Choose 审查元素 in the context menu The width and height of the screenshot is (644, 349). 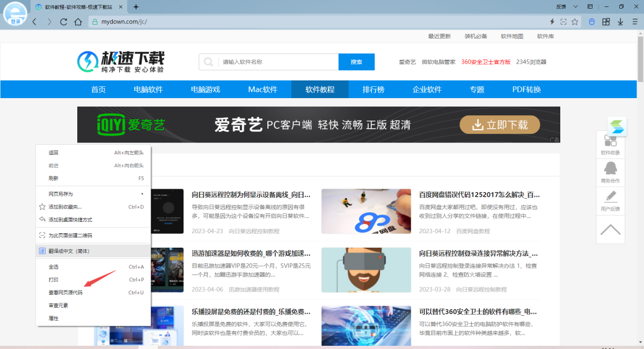tap(93, 306)
